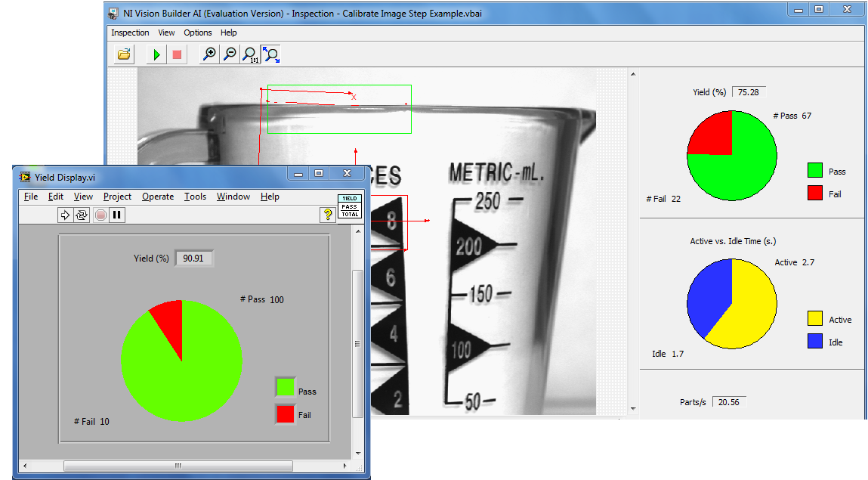Click the YIELD PASS TOTAL VI icon
This screenshot has height=480, width=868.
[350, 206]
